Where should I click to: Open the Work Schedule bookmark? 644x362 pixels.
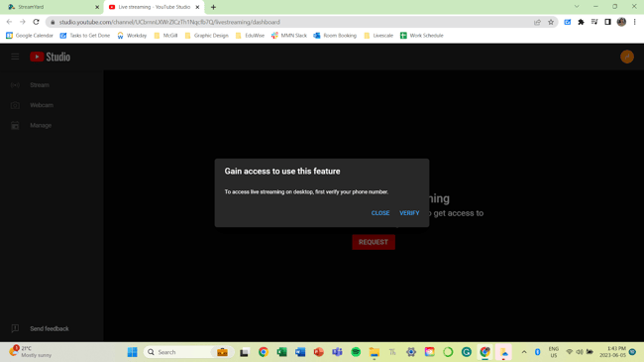[x=422, y=36]
